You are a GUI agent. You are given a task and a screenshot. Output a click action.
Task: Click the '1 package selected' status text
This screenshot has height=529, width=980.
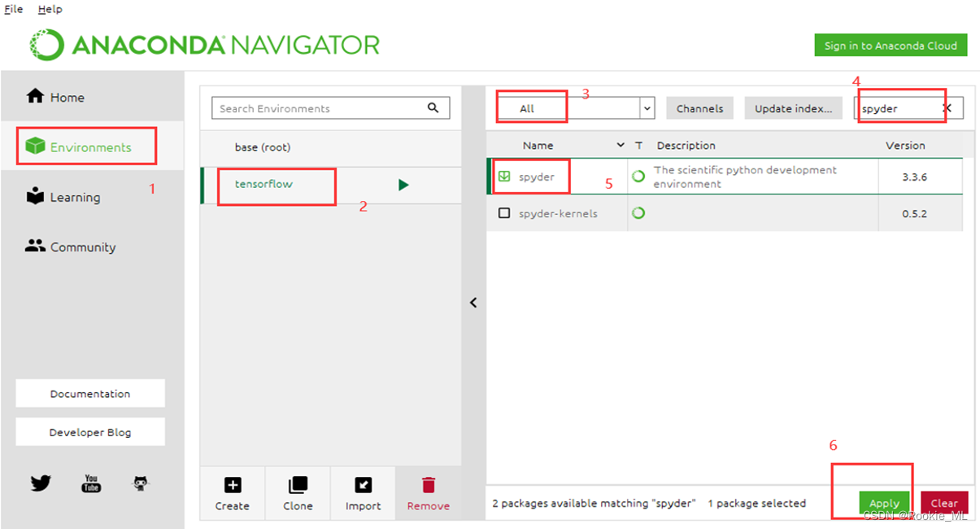pos(756,503)
